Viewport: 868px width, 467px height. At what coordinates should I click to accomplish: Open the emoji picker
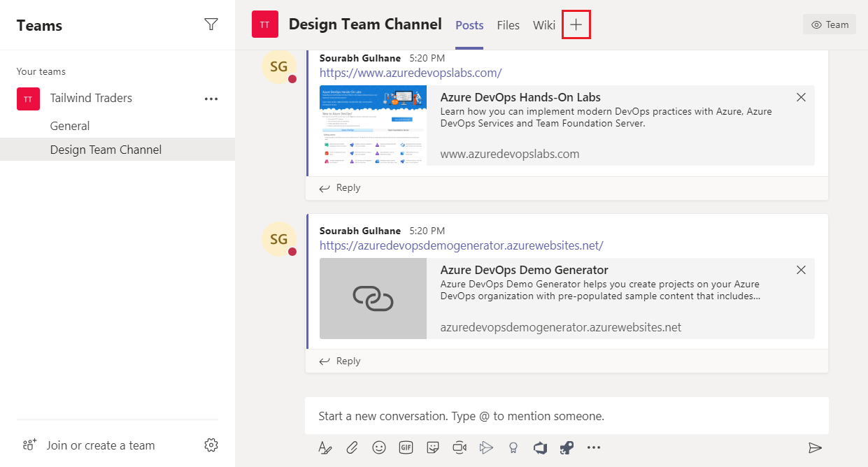(379, 447)
